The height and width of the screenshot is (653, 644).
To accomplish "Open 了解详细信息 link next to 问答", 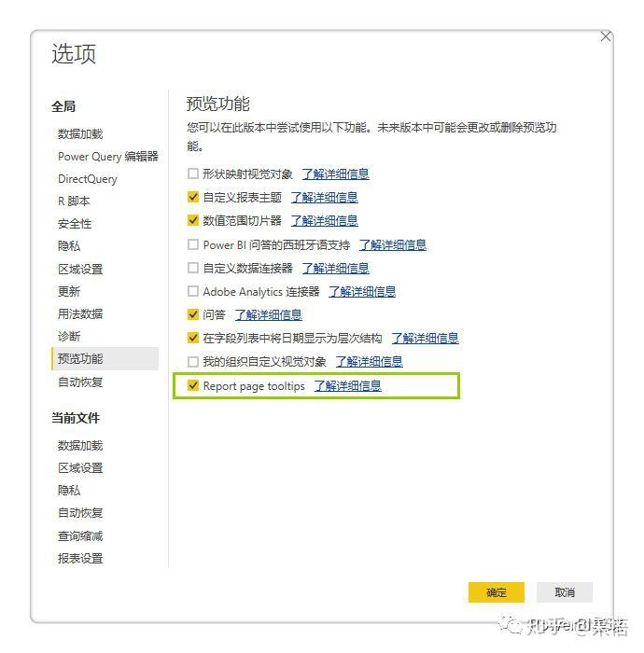I will coord(268,314).
